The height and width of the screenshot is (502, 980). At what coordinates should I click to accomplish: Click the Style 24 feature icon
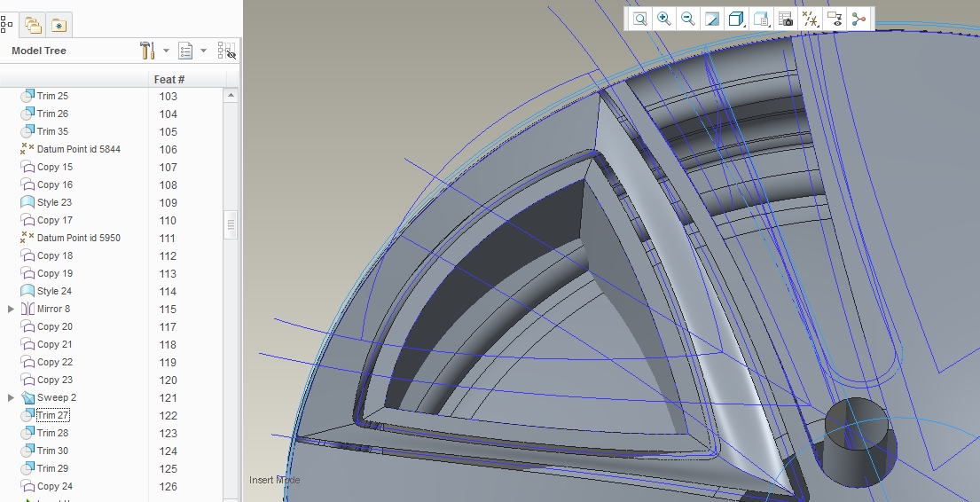pos(27,291)
